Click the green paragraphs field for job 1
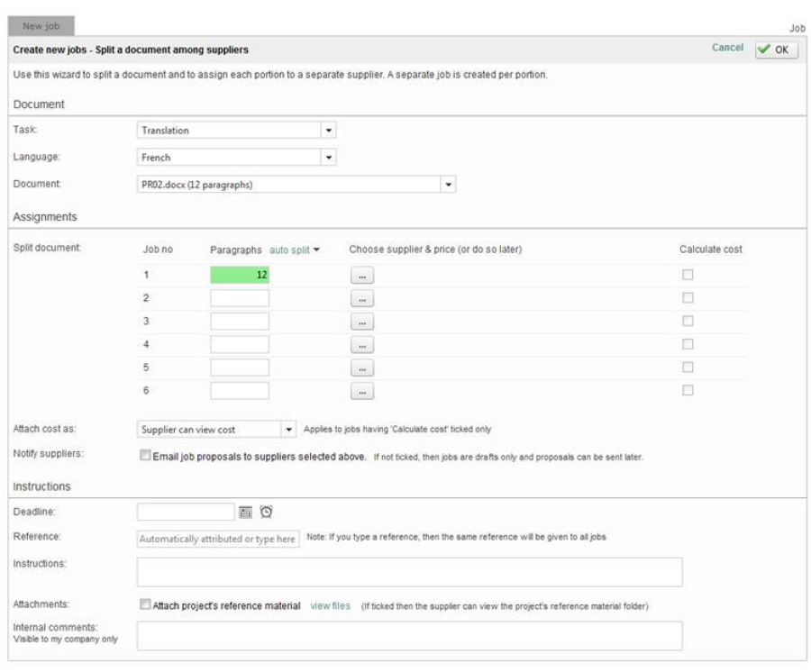 tap(240, 275)
